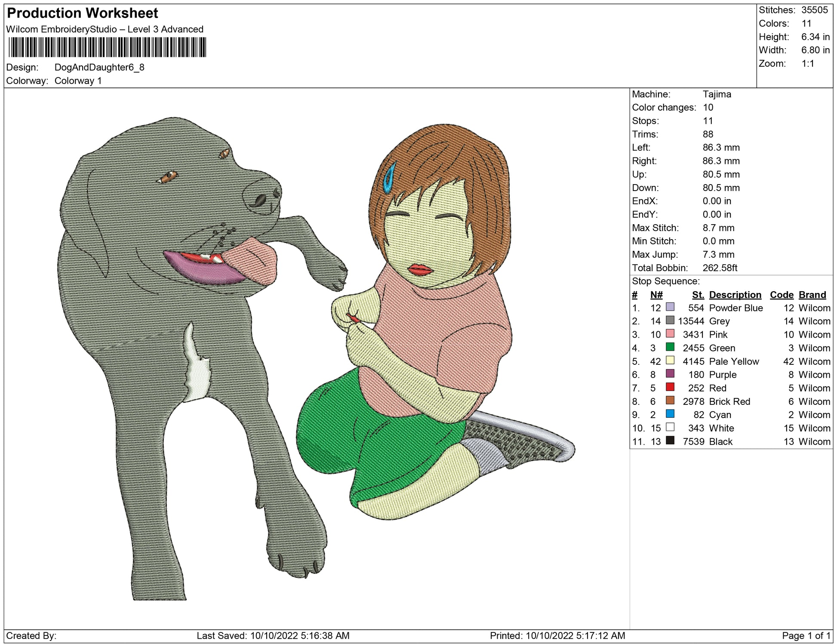
Task: Select the Pale Yellow swatch
Action: click(x=670, y=361)
